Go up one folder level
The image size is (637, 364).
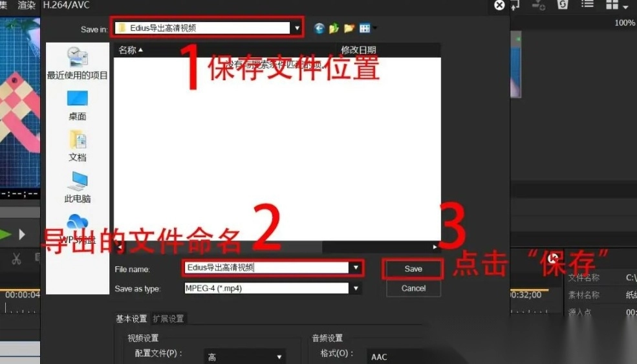[x=334, y=28]
